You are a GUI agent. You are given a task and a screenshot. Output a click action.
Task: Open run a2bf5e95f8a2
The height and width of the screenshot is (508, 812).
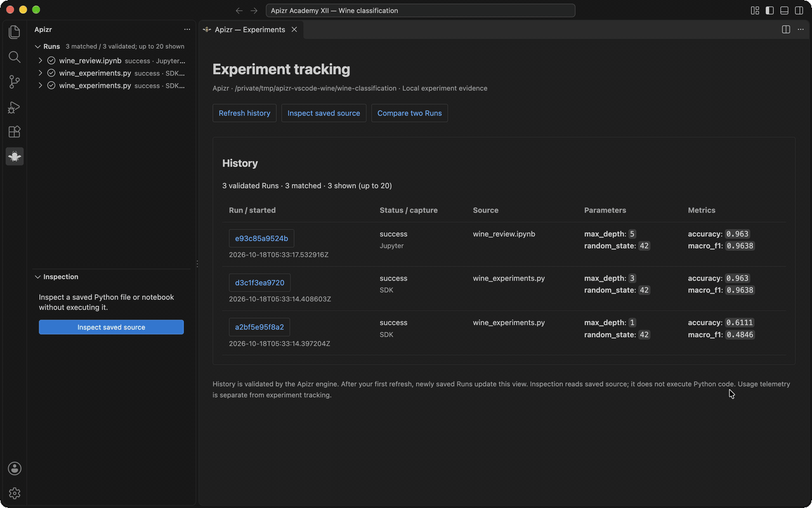coord(259,327)
